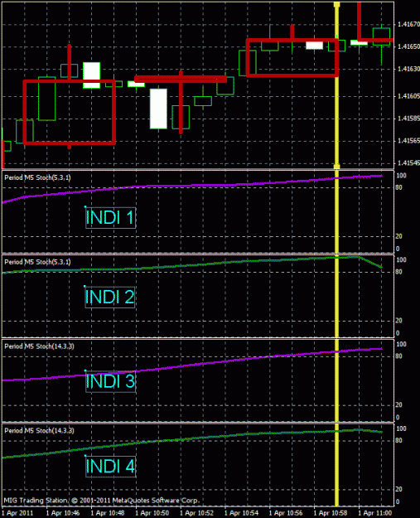Screen dimensions: 420x518
Task: Click the 1 Apr 10:58 time label
Action: (331, 513)
